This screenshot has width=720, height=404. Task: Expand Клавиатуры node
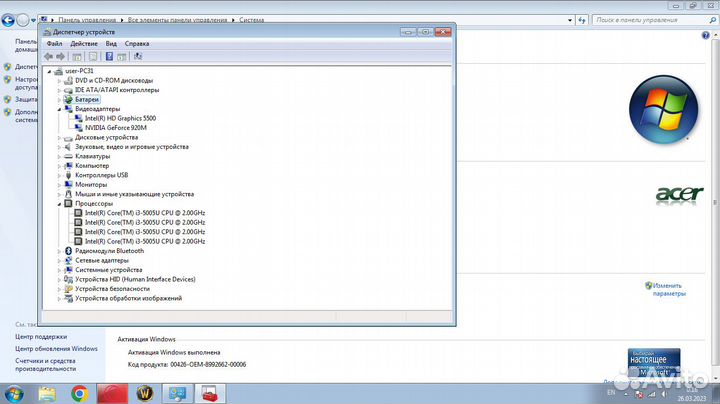tap(59, 157)
